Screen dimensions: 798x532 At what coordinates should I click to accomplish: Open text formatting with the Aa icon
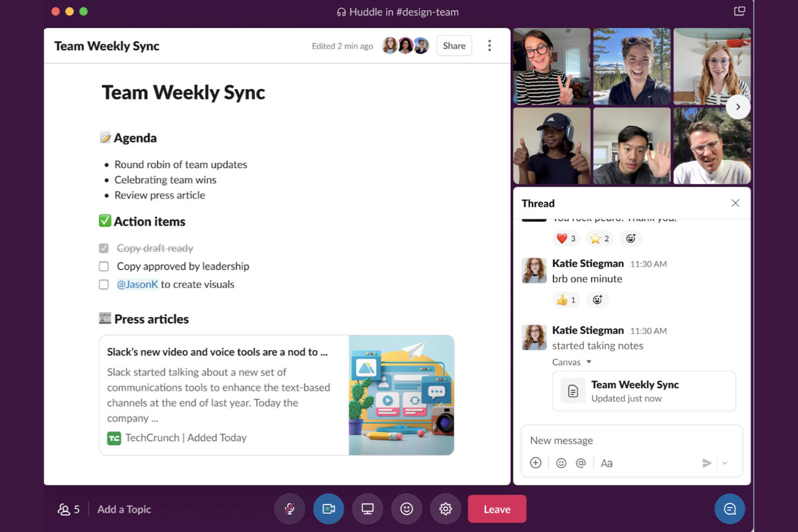(607, 463)
